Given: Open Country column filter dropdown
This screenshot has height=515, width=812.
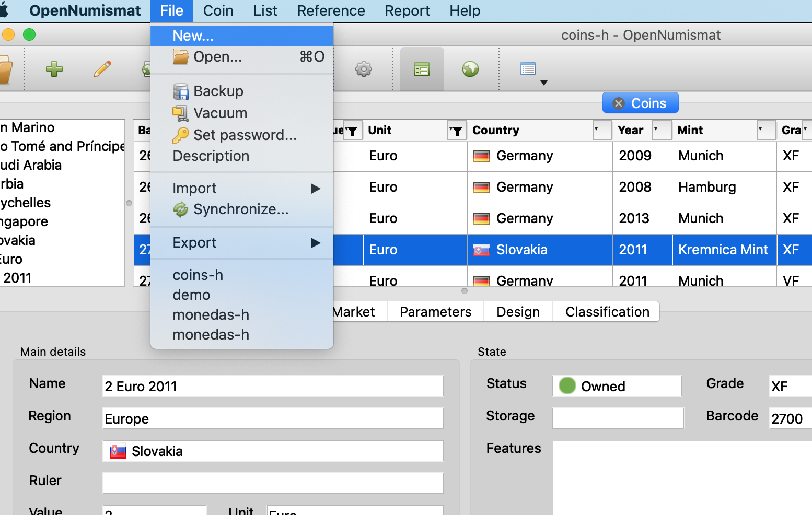Looking at the screenshot, I should point(602,130).
